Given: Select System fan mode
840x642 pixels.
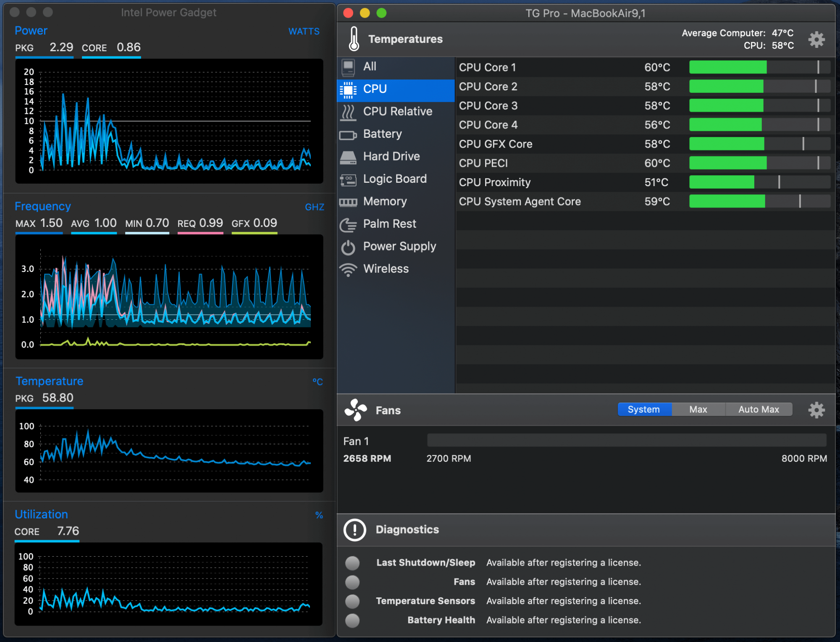Looking at the screenshot, I should [x=643, y=409].
